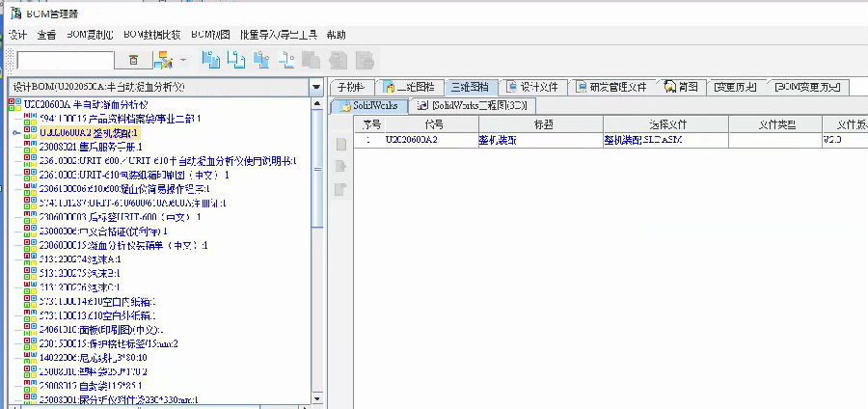
Task: Switch to the 简图 tab
Action: 682,87
